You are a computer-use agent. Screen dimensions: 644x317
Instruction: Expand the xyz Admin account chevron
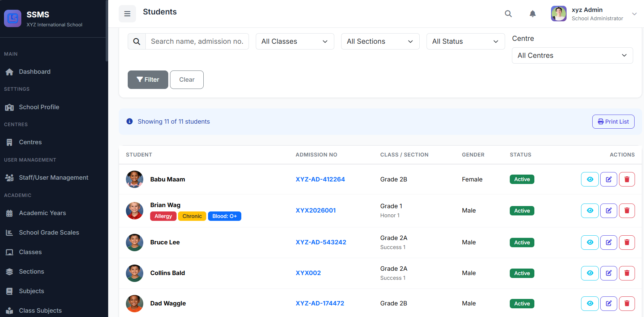point(634,14)
